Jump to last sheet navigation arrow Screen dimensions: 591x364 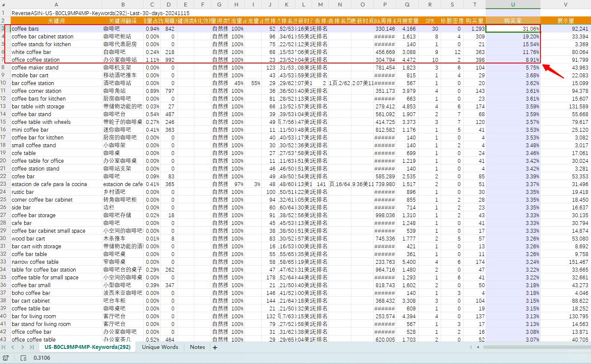(32, 347)
